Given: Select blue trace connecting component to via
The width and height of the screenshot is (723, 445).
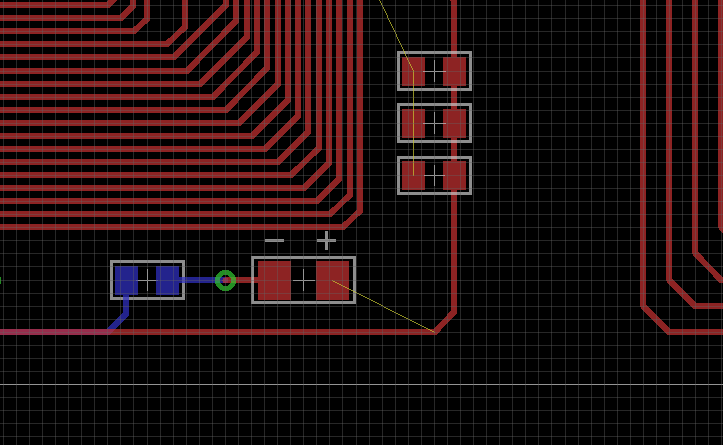Looking at the screenshot, I should click(200, 280).
